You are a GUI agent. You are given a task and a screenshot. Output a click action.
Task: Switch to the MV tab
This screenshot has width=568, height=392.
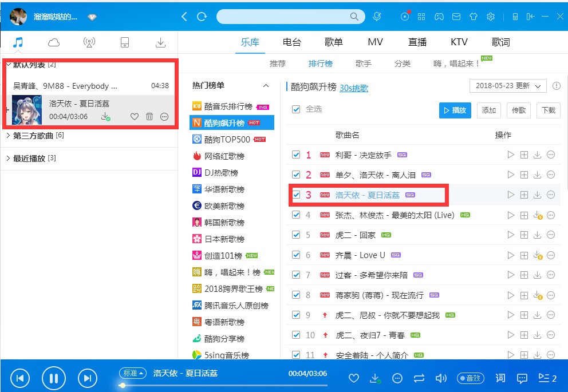[x=375, y=42]
